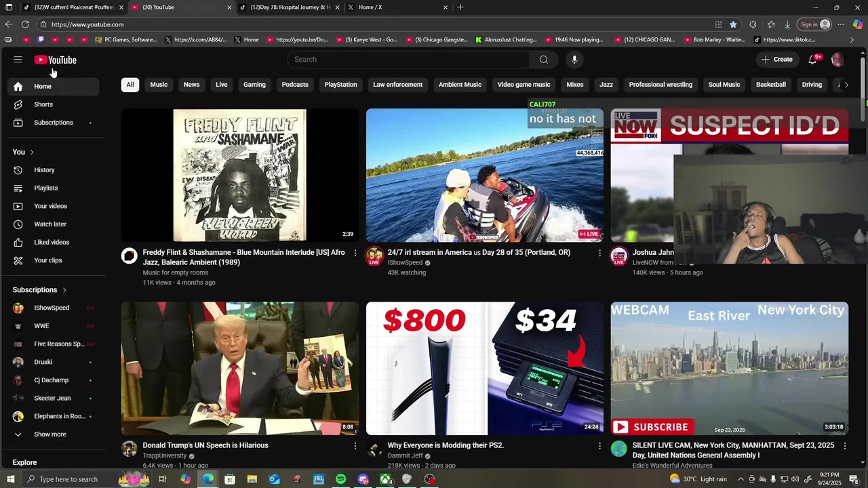Select the Professional wrestling filter chip
This screenshot has height=488, width=868.
click(x=660, y=85)
